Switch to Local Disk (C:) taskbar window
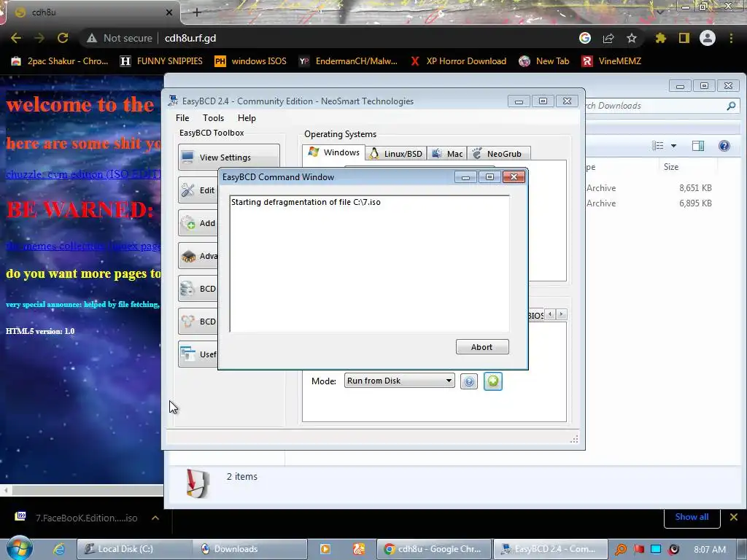The width and height of the screenshot is (747, 560). (x=134, y=549)
